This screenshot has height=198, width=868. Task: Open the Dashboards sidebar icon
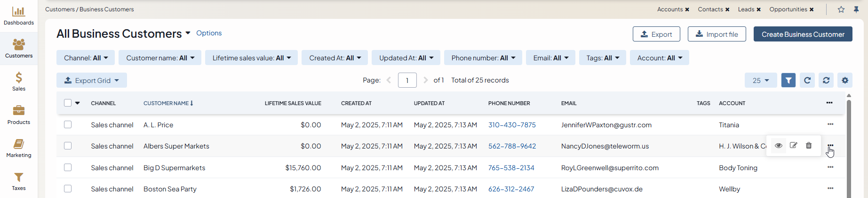click(19, 16)
